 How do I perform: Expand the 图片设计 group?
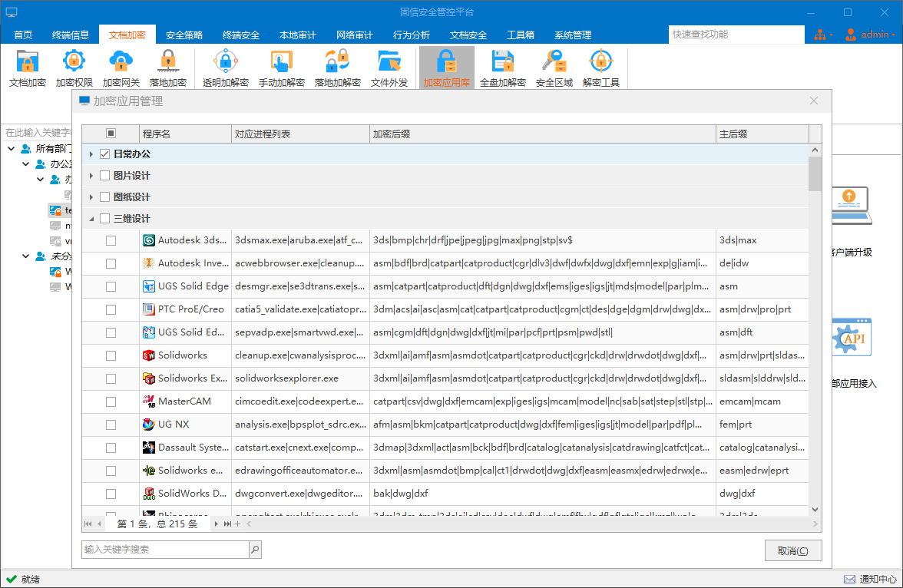click(91, 176)
